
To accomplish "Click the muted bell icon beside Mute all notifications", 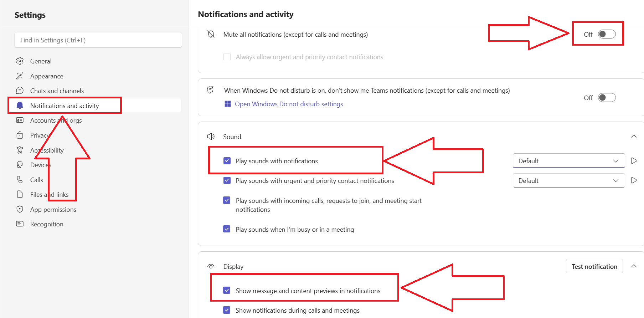I will [x=211, y=34].
